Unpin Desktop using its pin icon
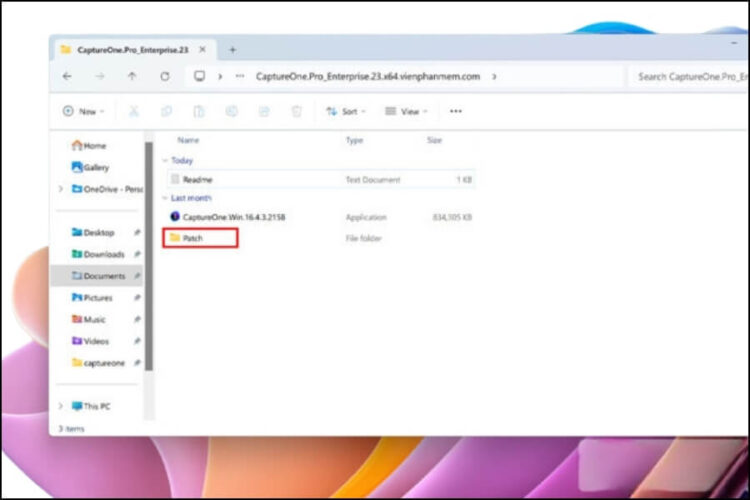This screenshot has width=750, height=500. point(137,233)
